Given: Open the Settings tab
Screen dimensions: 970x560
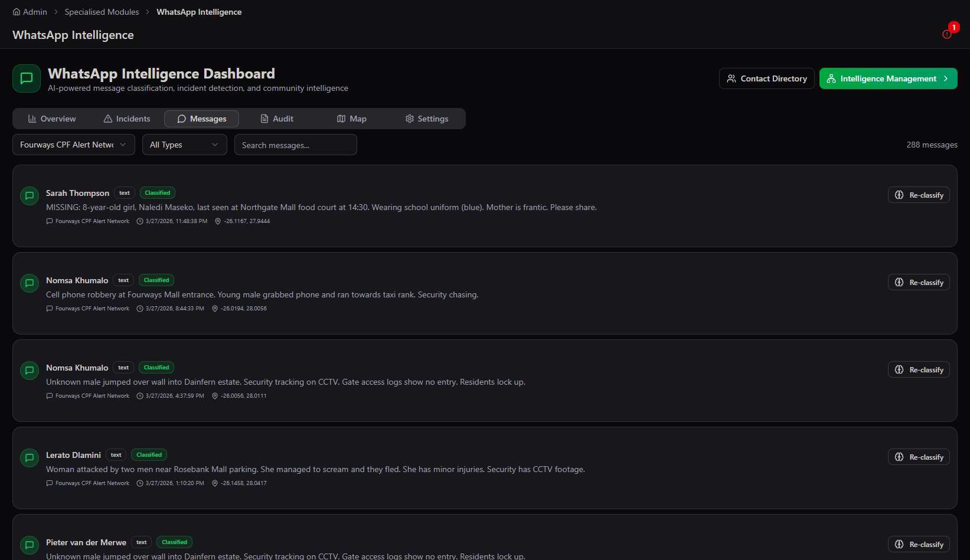Looking at the screenshot, I should click(x=427, y=119).
